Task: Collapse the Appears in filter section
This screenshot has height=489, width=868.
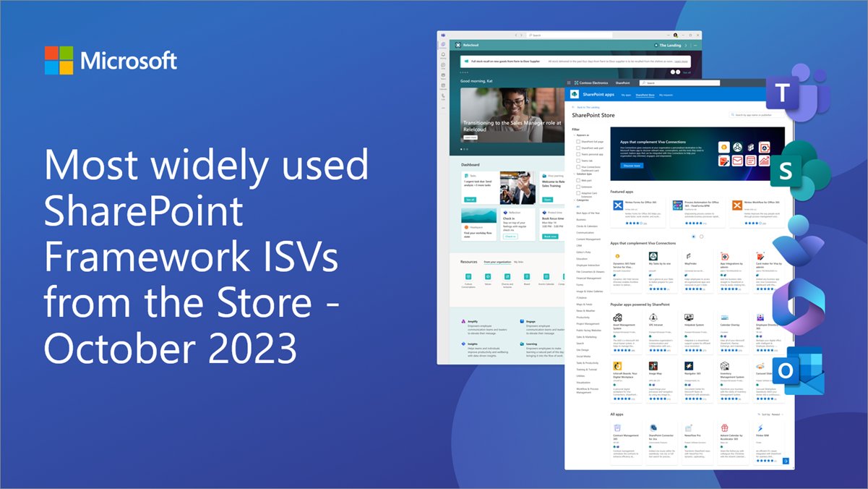Action: [574, 135]
